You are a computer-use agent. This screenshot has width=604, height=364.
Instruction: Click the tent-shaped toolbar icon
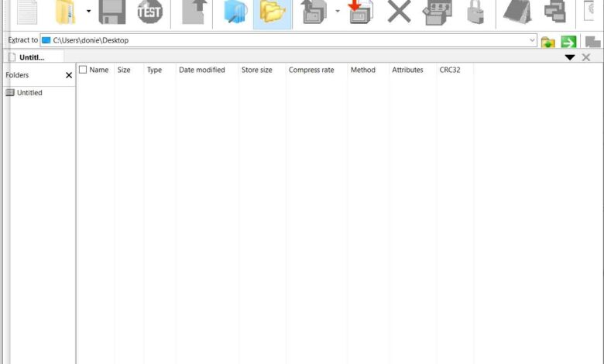coord(517,12)
